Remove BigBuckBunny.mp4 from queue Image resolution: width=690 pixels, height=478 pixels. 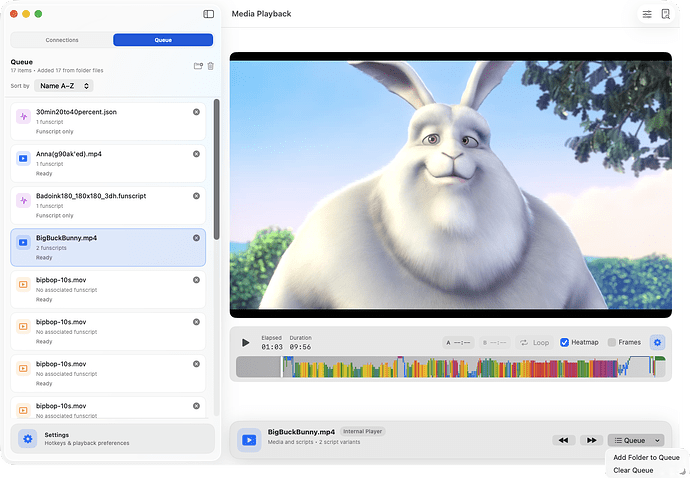click(196, 238)
